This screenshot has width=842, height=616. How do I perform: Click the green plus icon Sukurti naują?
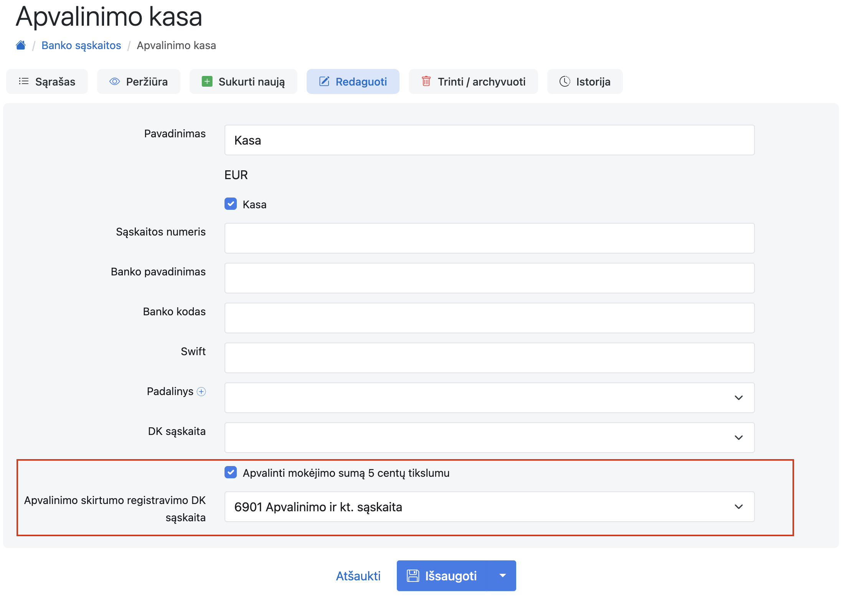pyautogui.click(x=207, y=81)
